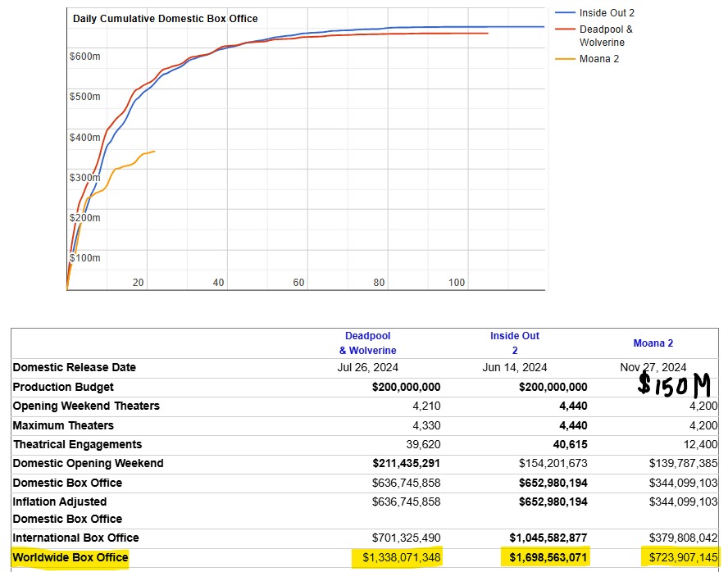Click the $600m y-axis label

click(x=85, y=57)
